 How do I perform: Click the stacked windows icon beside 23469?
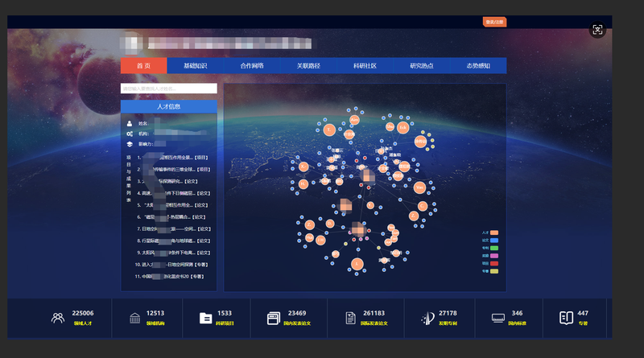pos(274,318)
